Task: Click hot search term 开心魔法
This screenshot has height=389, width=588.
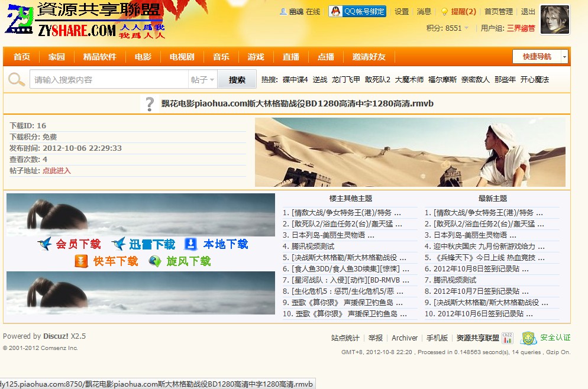Action: (535, 79)
